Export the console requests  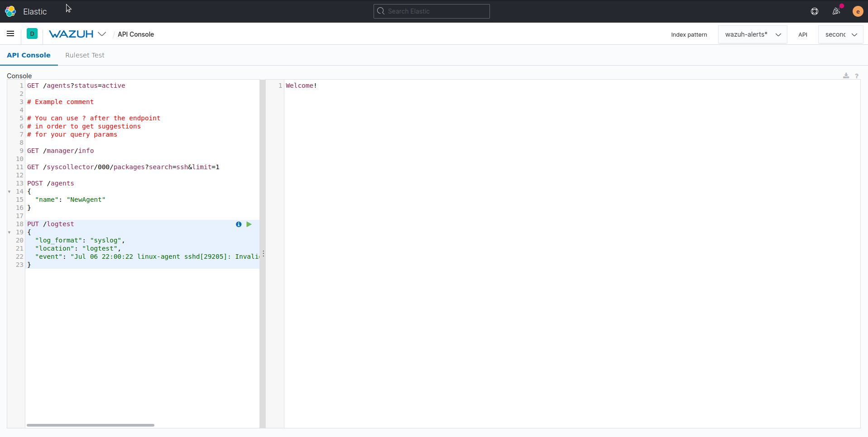coord(846,76)
